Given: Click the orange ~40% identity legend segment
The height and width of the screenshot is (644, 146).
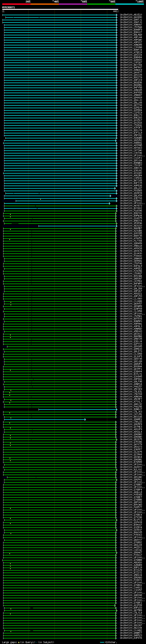Looking at the screenshot, I should (45, 4).
